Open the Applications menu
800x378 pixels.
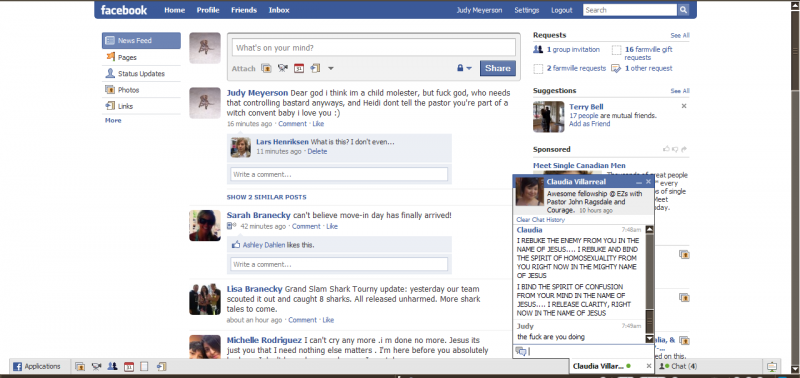37,366
